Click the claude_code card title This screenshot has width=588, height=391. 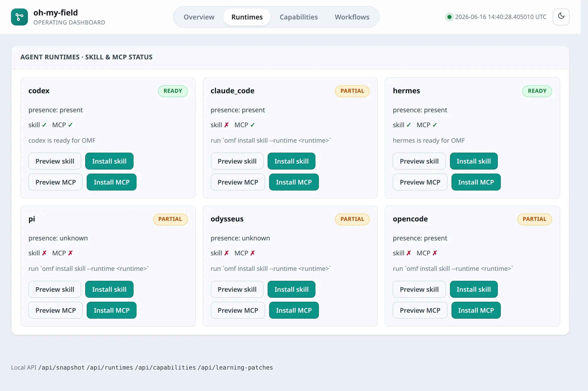[x=232, y=91]
